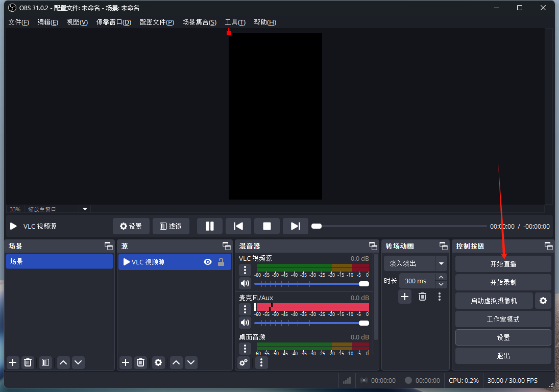The width and height of the screenshot is (559, 392).
Task: Open the 淡入淡出 transition dropdown
Action: [441, 263]
